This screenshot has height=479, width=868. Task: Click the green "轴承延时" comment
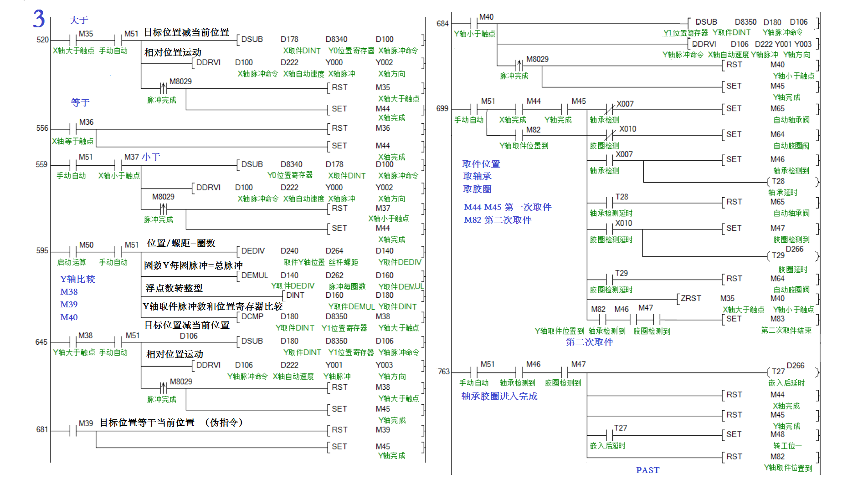(783, 192)
